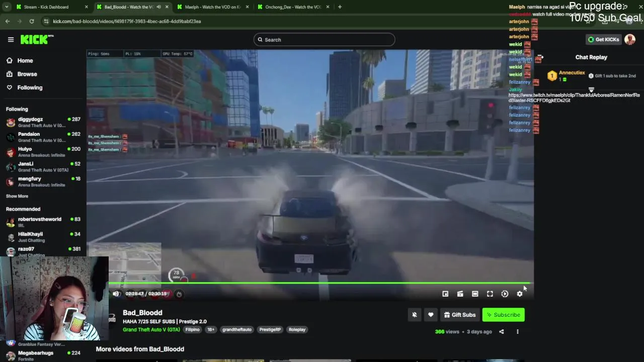Expand Show More following list
Image resolution: width=644 pixels, height=362 pixels.
(17, 196)
